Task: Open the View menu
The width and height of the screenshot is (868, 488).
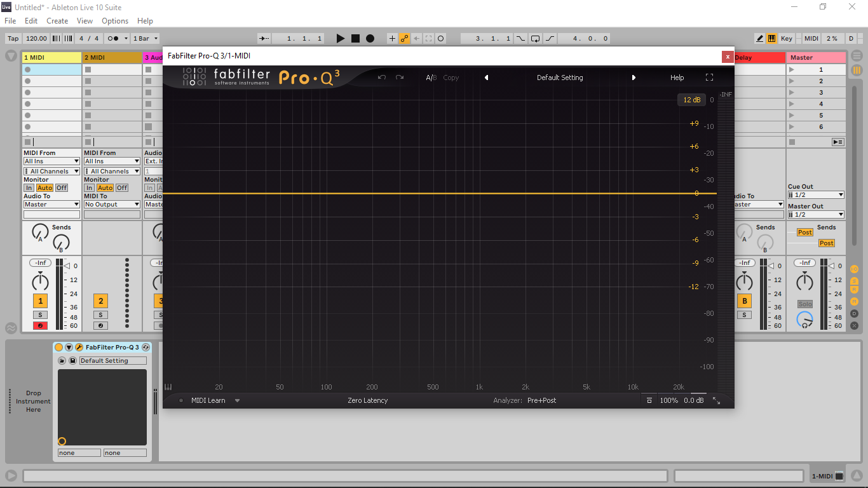Action: coord(85,21)
